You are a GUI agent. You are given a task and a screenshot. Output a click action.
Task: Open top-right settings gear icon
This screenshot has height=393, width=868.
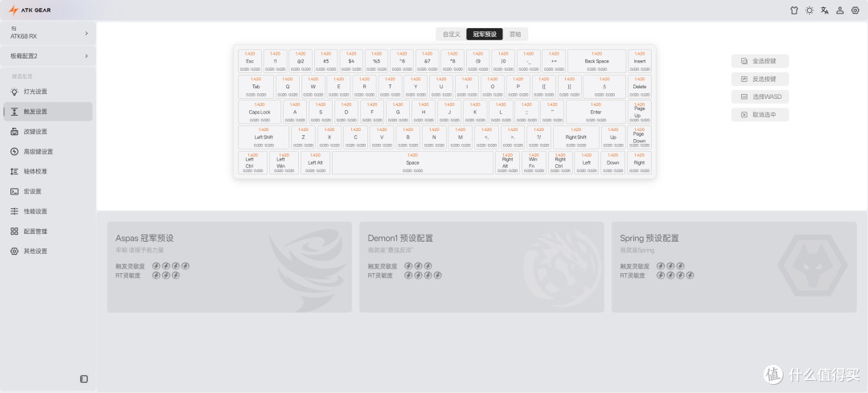[x=855, y=10]
